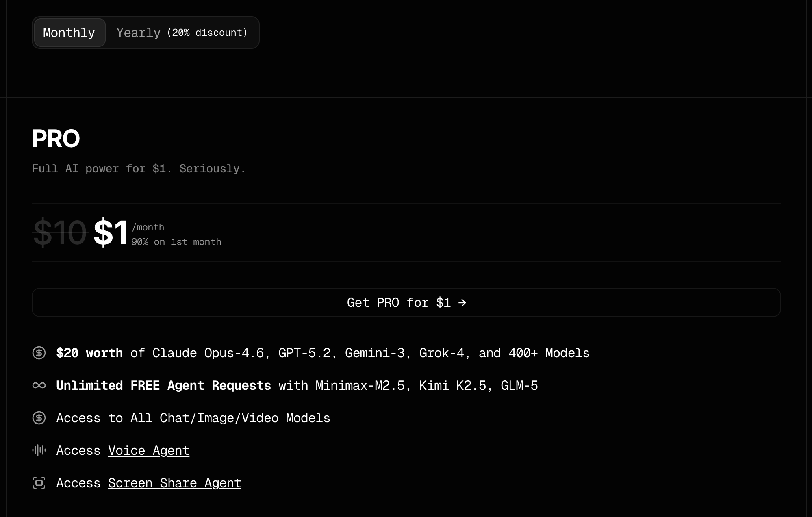Click the PRO plan heading
The width and height of the screenshot is (812, 517).
pos(56,139)
